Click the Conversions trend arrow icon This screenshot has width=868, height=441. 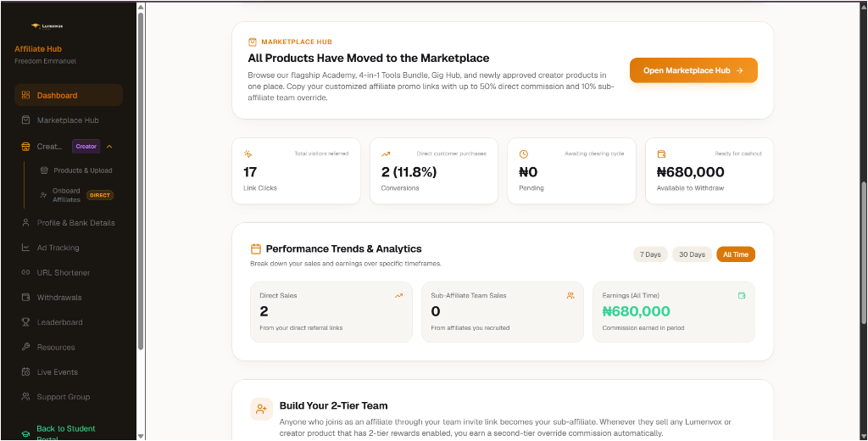tap(386, 154)
